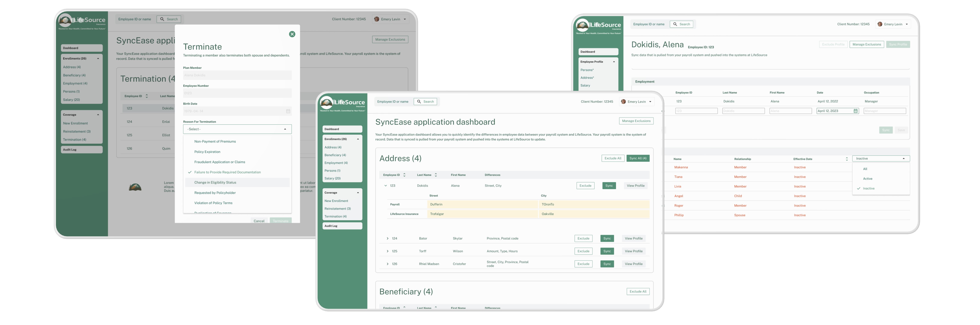Collapse the expanded employee 123 row
Screen dimensions: 980x325
(x=385, y=186)
